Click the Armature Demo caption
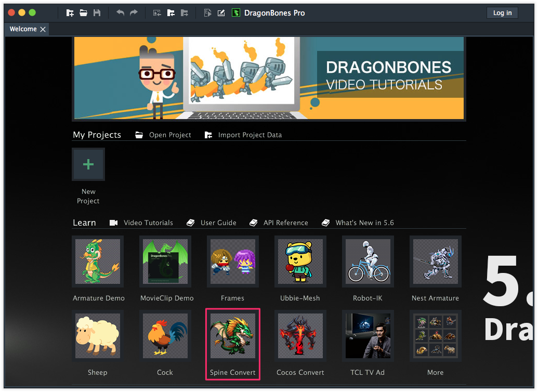 (99, 298)
